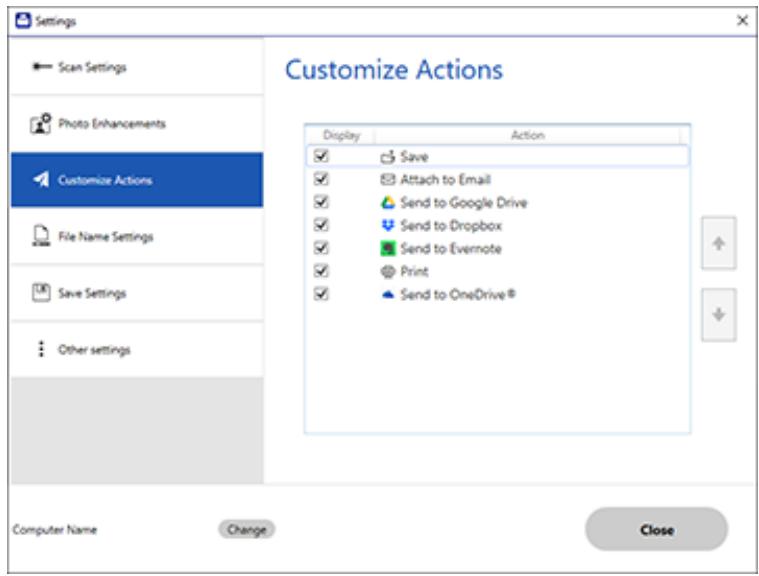Click the "Customize Actions" page heading
Image resolution: width=759 pixels, height=576 pixels.
394,69
